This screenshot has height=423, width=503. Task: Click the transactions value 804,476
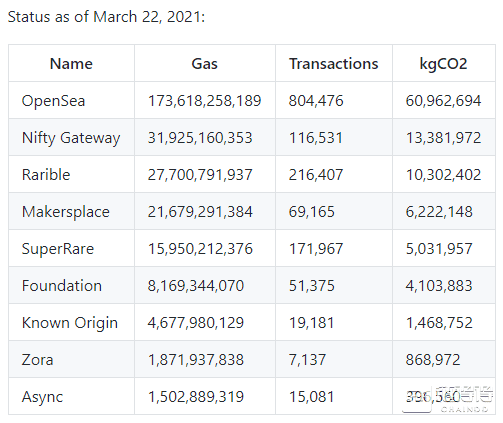tap(316, 101)
